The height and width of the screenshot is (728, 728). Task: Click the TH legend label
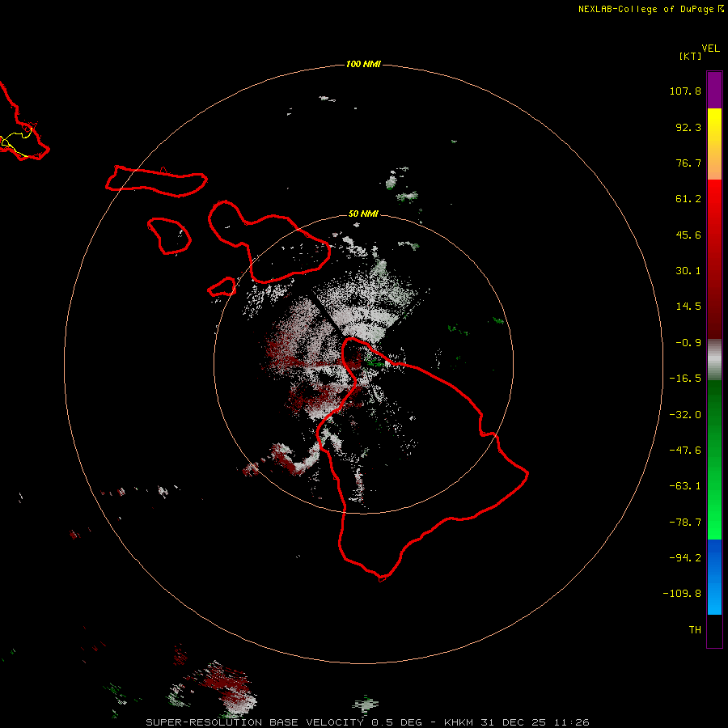(x=695, y=629)
